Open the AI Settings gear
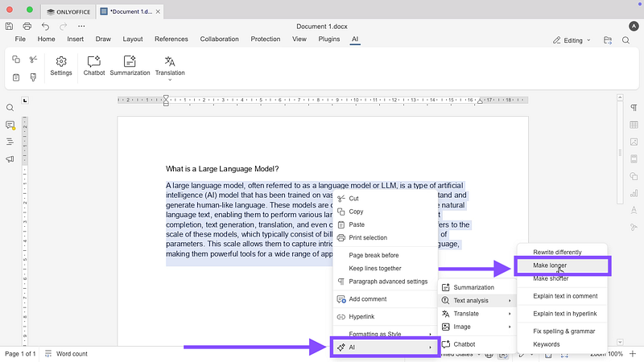Screen dimensions: 644x362 [x=61, y=65]
